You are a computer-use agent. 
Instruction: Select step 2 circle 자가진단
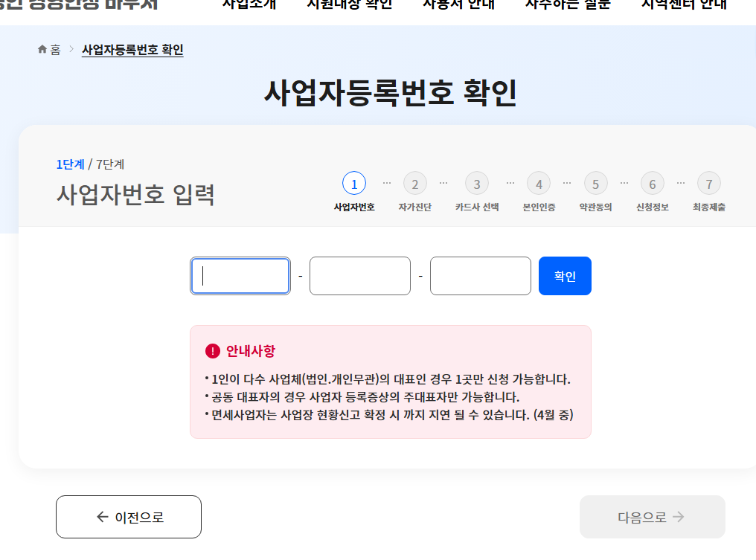point(414,183)
